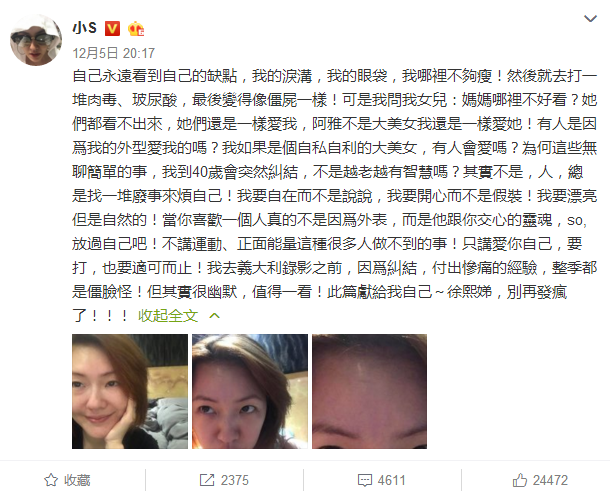Click the 24472 likes count
The image size is (610, 491).
tap(550, 480)
